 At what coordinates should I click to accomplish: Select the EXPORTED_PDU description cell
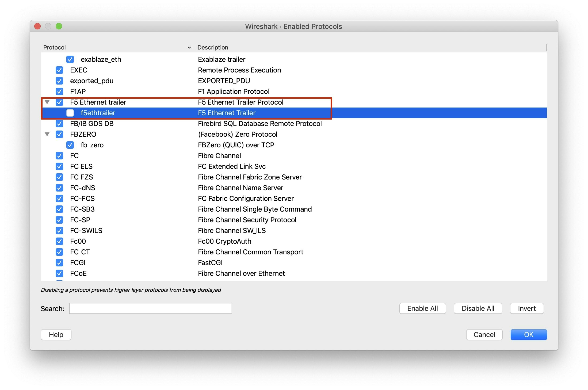(x=224, y=81)
